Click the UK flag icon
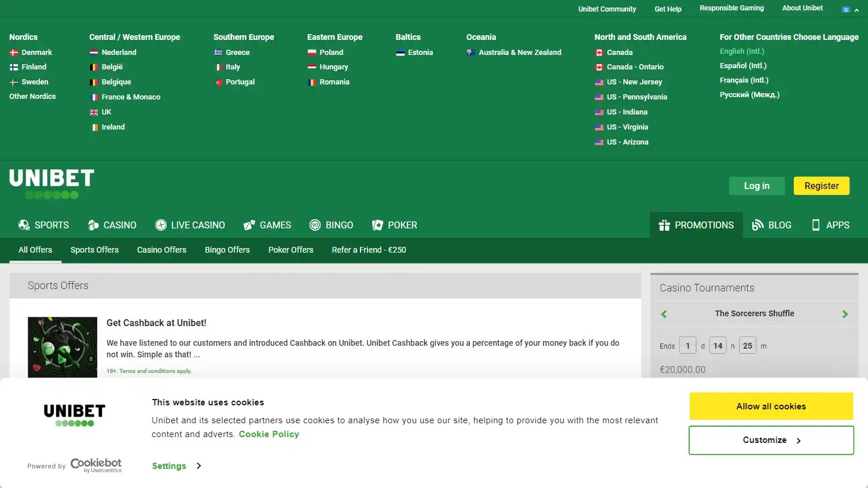Screen dimensions: 868x488 (94, 112)
